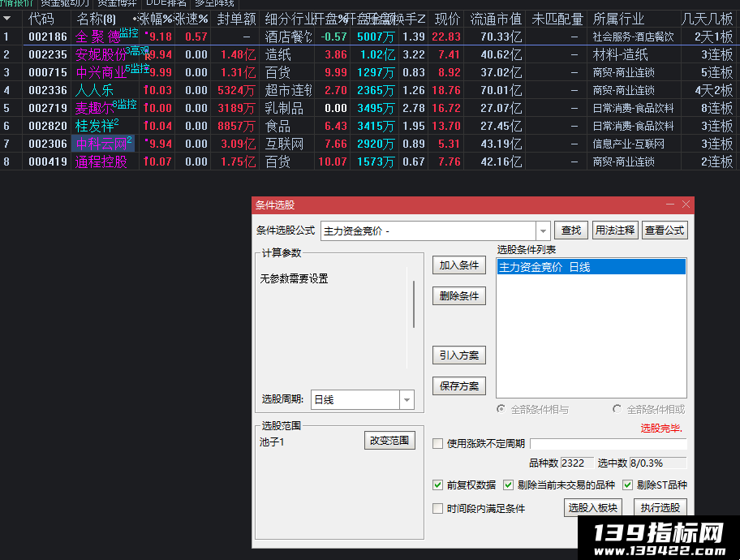Enable 使用涨跌不定周期 checkbox
The width and height of the screenshot is (740, 560).
(438, 443)
